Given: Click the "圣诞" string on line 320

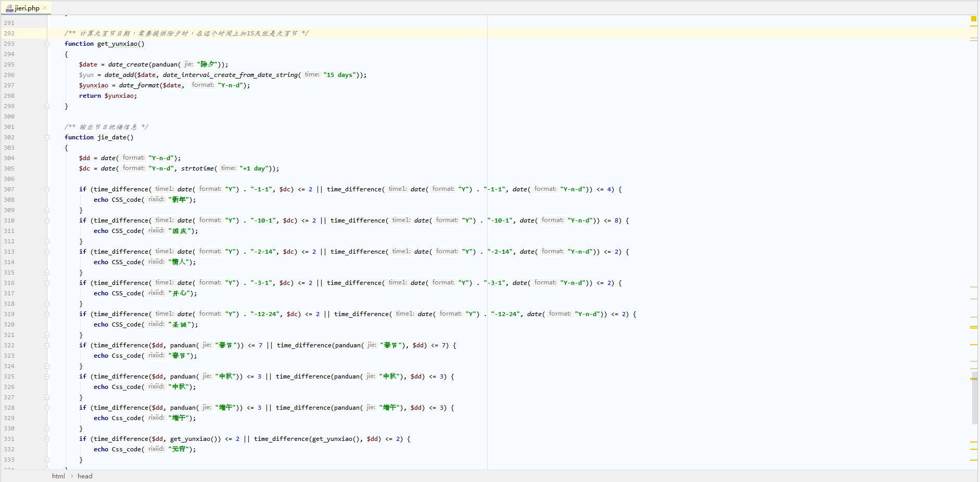Looking at the screenshot, I should [180, 324].
